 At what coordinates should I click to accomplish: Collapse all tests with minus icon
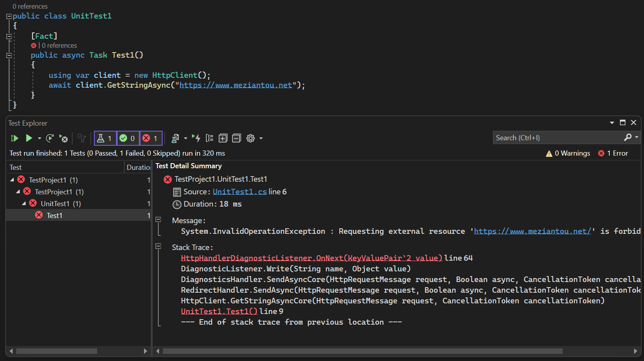tap(236, 138)
